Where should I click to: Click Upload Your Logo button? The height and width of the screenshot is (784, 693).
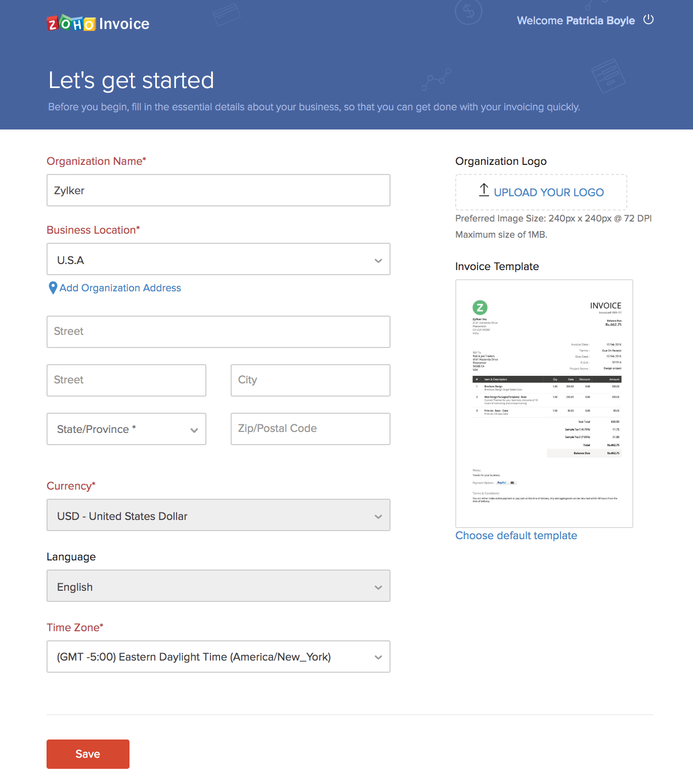click(x=541, y=192)
